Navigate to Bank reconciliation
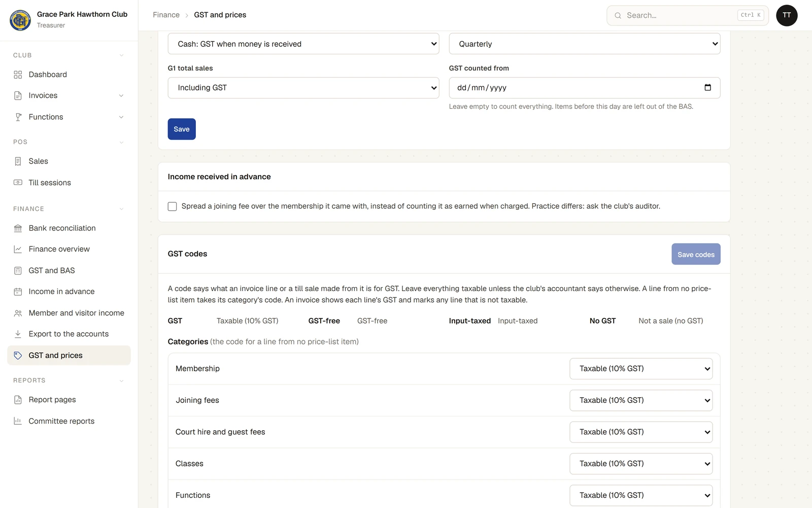Image resolution: width=812 pixels, height=508 pixels. click(69, 228)
